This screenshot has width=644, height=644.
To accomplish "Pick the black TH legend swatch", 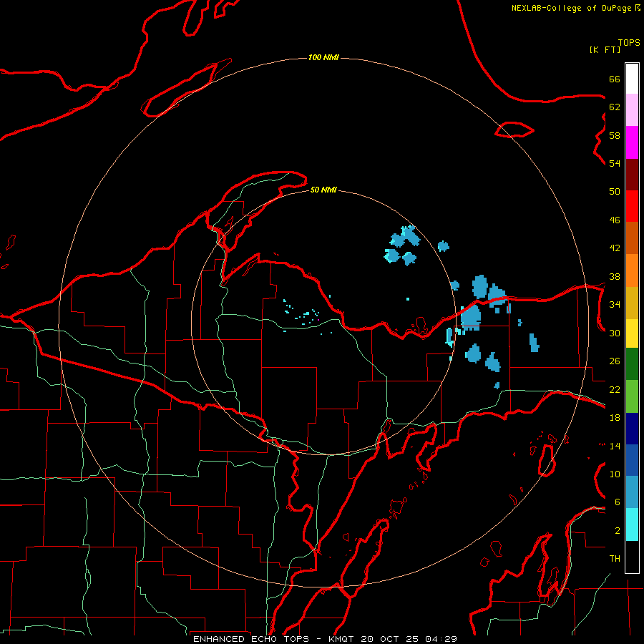I will (632, 557).
